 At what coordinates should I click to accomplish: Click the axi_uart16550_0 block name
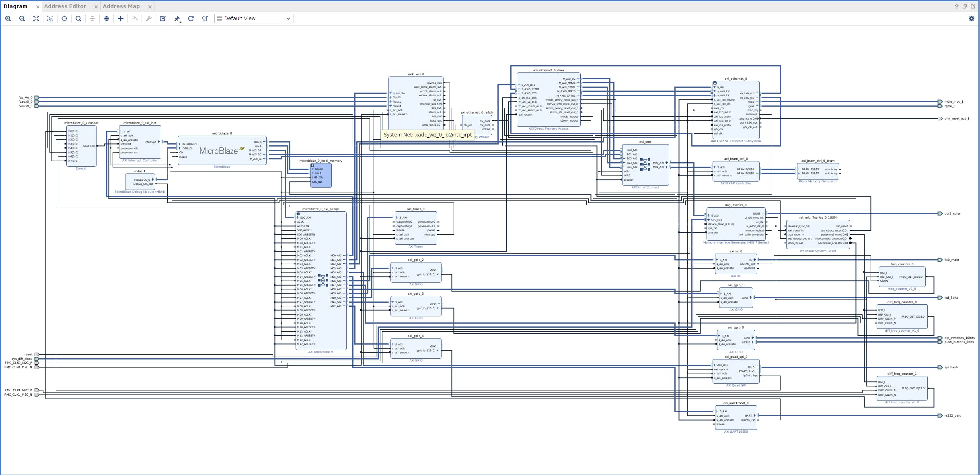[x=736, y=403]
